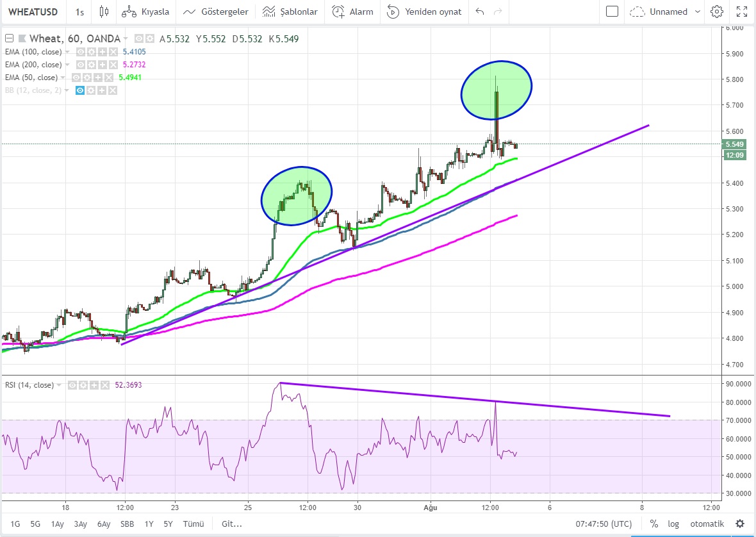756x537 pixels.
Task: Select the 1Ay time range tab
Action: point(57,524)
